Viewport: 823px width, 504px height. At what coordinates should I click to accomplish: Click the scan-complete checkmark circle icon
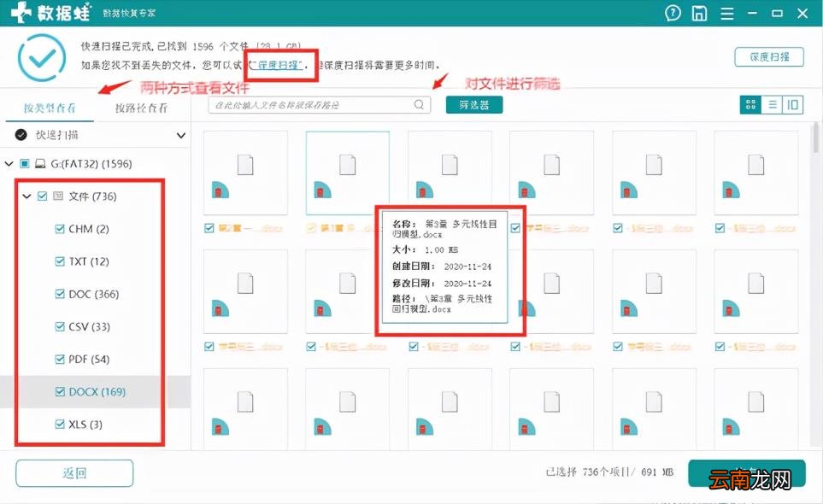coord(42,58)
